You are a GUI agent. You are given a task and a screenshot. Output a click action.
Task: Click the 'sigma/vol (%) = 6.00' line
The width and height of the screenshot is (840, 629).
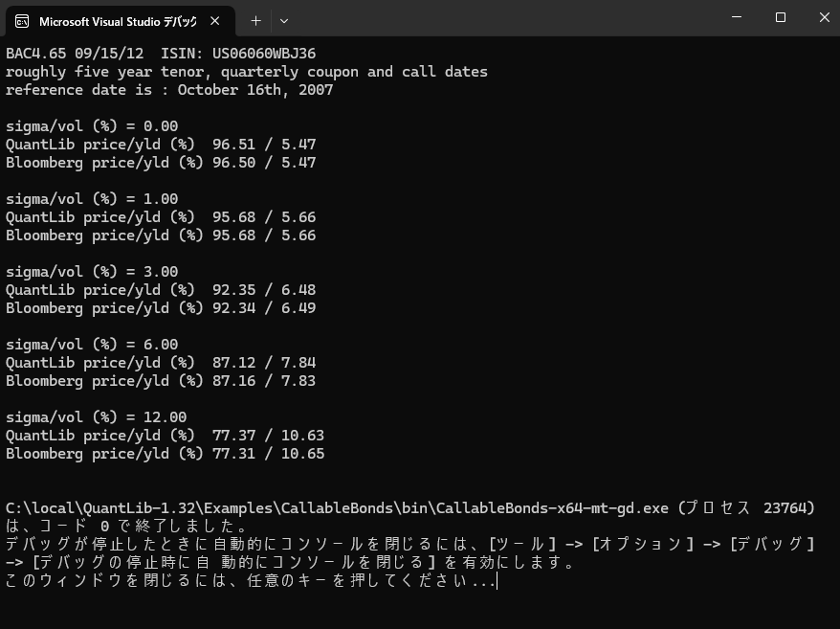pos(92,346)
